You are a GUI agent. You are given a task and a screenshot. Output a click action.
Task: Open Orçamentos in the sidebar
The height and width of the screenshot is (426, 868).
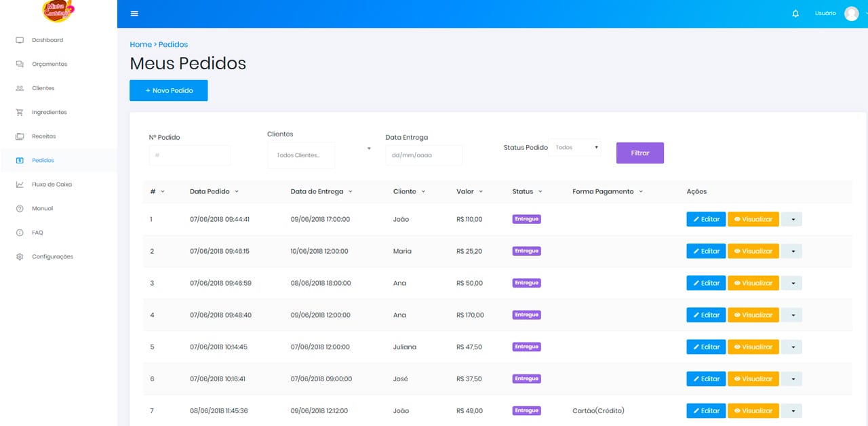(x=50, y=64)
